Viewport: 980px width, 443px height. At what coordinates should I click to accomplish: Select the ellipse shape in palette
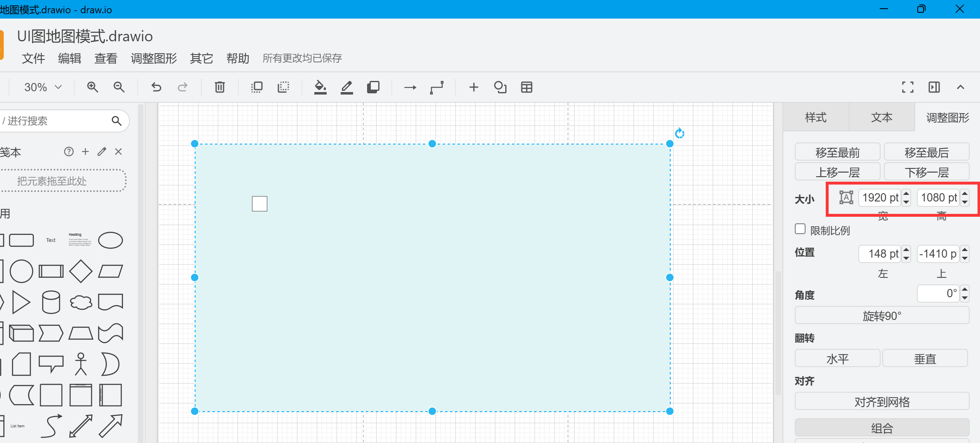coord(111,240)
